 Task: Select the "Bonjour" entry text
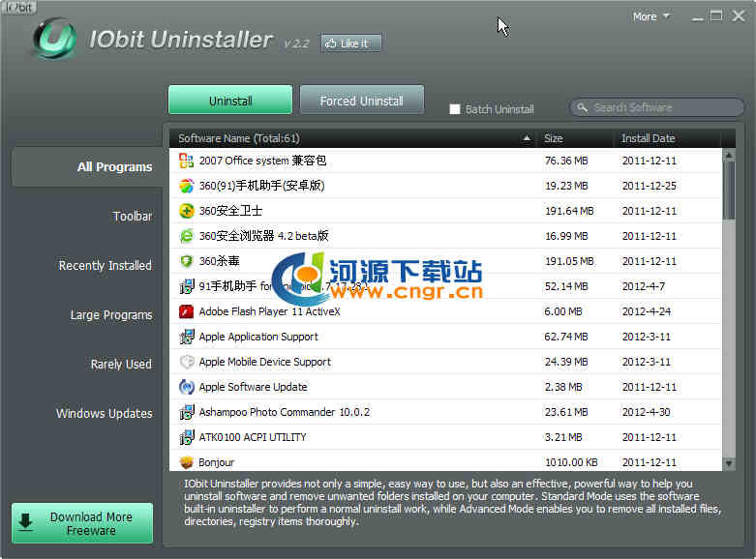click(x=217, y=462)
